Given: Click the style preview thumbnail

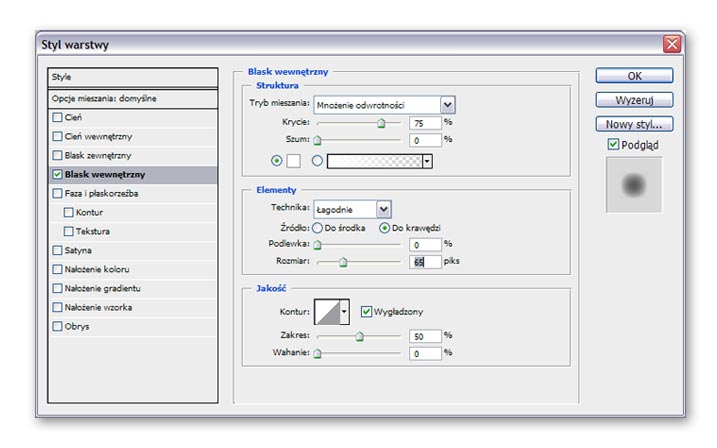Looking at the screenshot, I should click(634, 185).
